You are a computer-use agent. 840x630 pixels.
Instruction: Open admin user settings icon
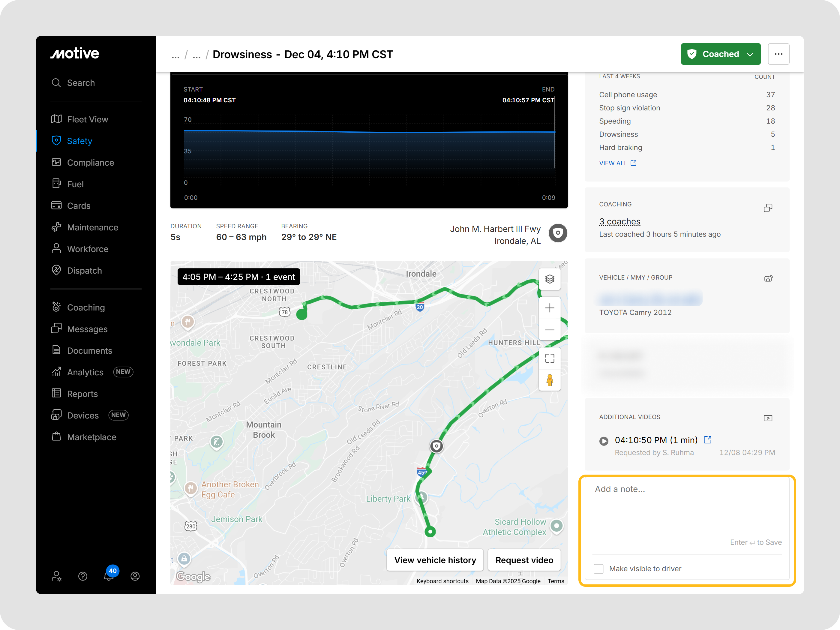pyautogui.click(x=57, y=576)
